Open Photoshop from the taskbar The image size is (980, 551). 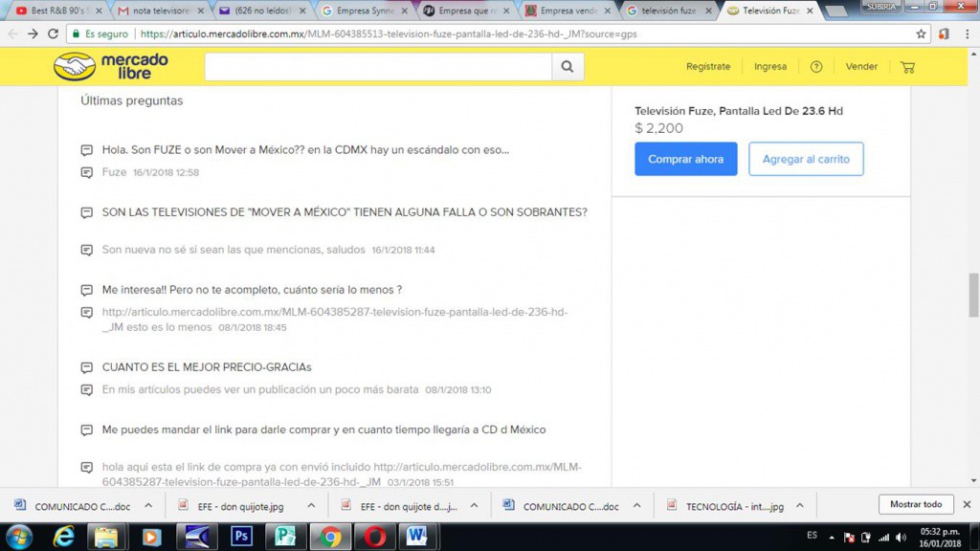(241, 537)
